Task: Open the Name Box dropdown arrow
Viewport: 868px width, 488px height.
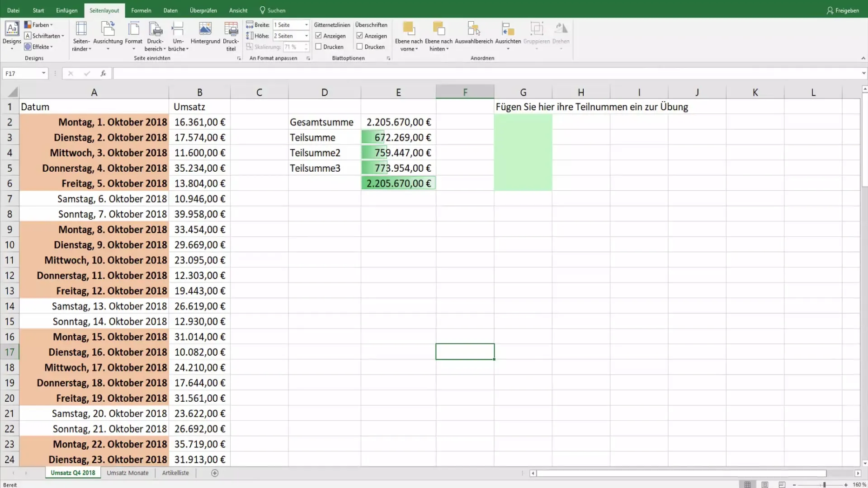Action: pyautogui.click(x=43, y=73)
